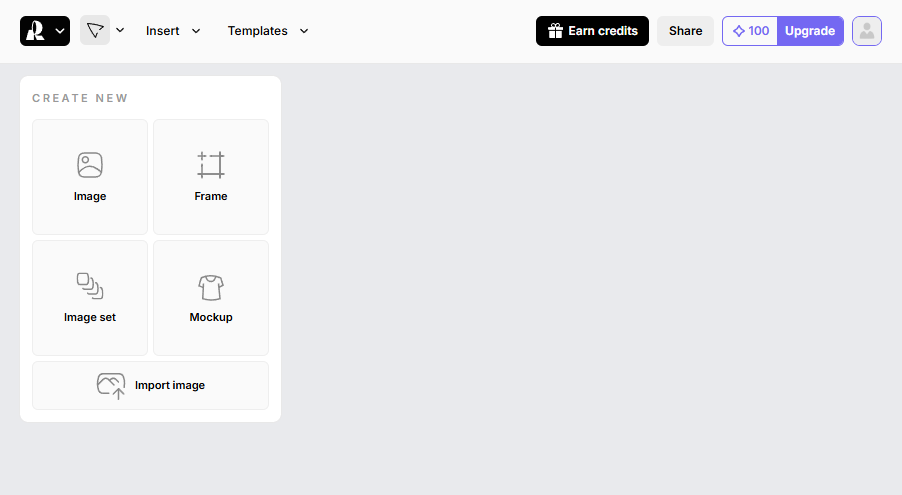Click Import image option
This screenshot has height=495, width=902.
coord(150,385)
